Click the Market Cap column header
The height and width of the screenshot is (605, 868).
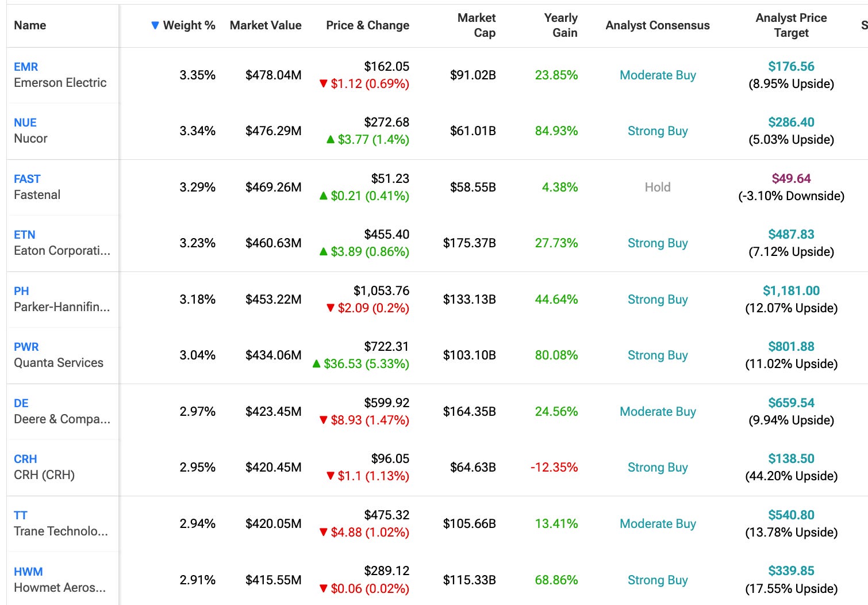click(x=477, y=25)
